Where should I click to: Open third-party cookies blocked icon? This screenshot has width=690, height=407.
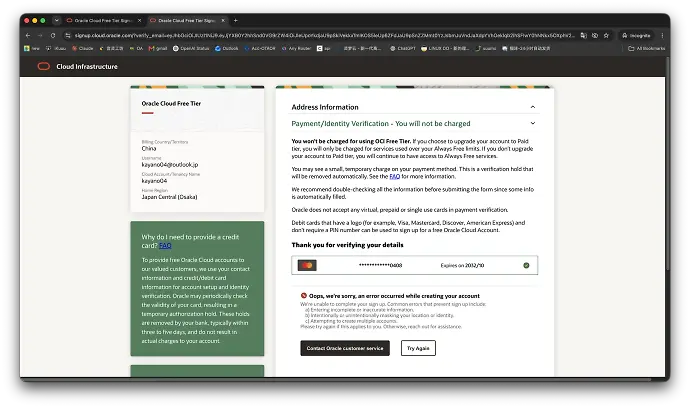coord(595,35)
